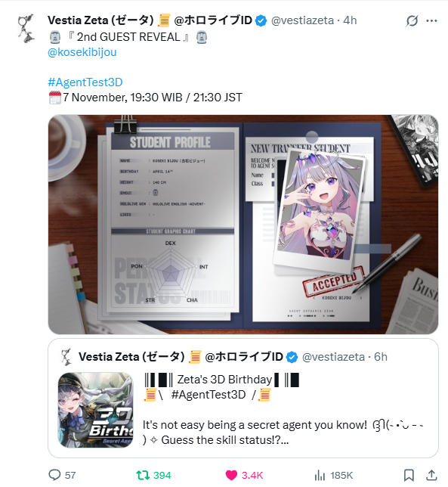448x487 pixels.
Task: Click the bookmark icon
Action: [409, 475]
